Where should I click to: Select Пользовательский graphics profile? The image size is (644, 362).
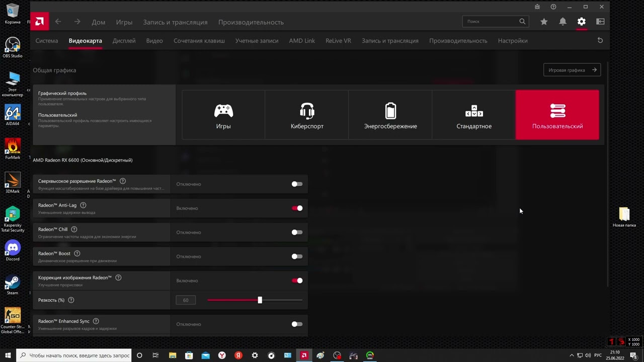click(x=557, y=115)
